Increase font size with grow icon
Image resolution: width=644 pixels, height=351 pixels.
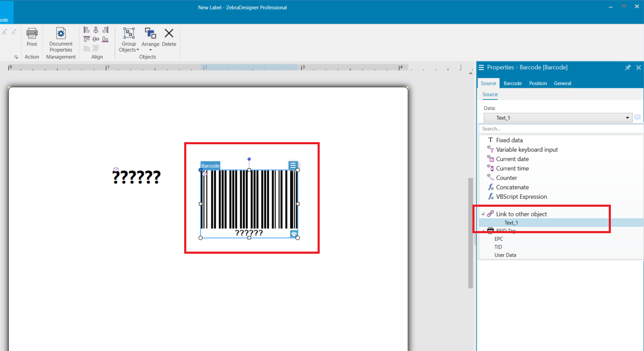coord(5,32)
